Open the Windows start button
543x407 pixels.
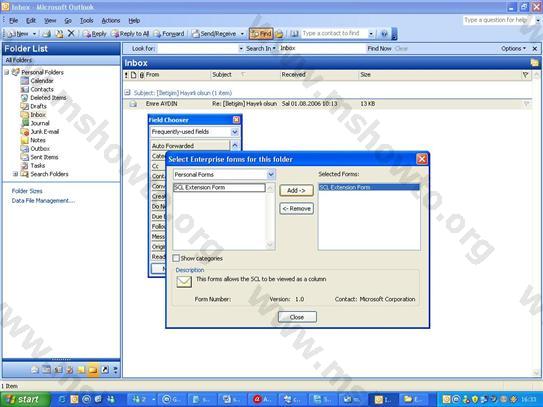pos(25,399)
